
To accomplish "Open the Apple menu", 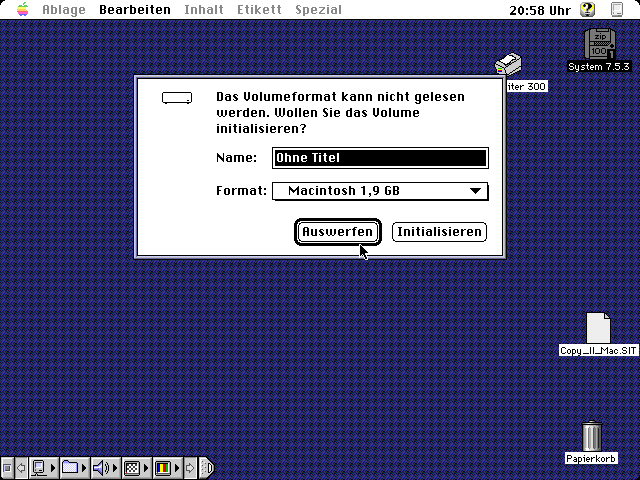I will 22,10.
